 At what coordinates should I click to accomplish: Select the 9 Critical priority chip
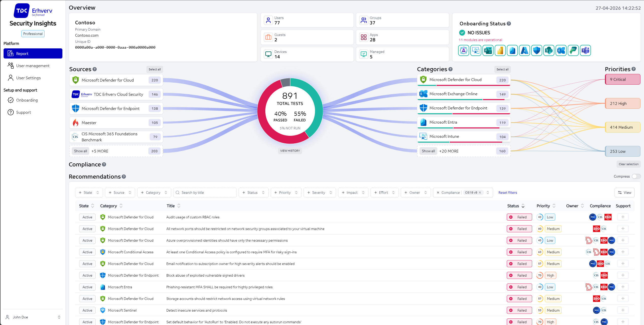[x=623, y=79]
